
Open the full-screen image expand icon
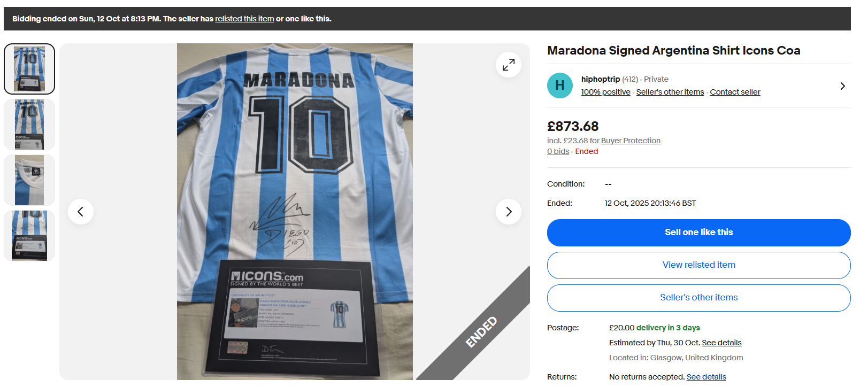(x=509, y=65)
